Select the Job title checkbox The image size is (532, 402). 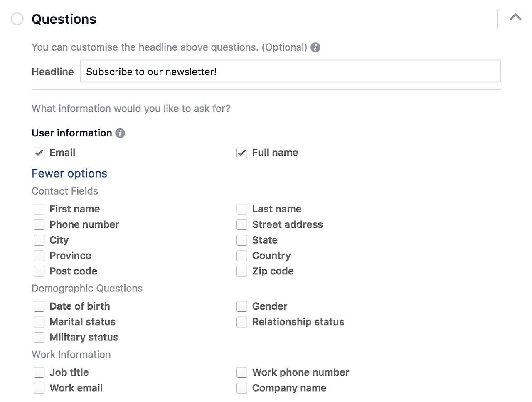tap(39, 372)
